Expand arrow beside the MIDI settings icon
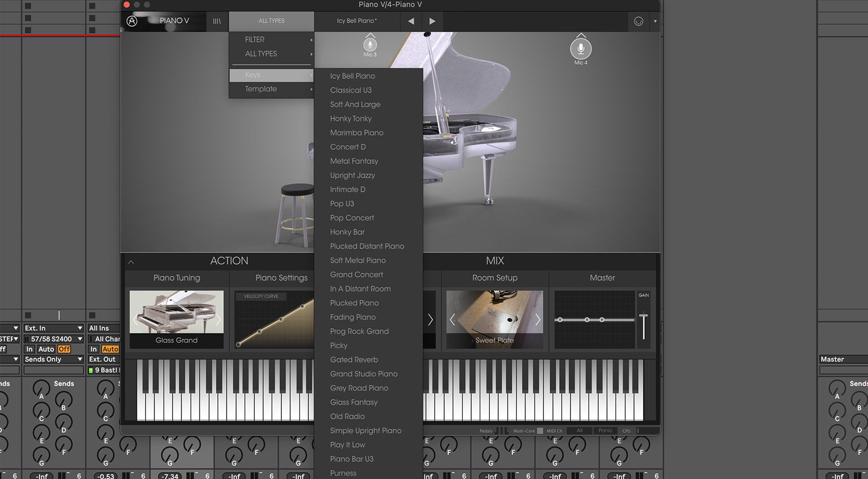This screenshot has height=479, width=868. pyautogui.click(x=655, y=21)
